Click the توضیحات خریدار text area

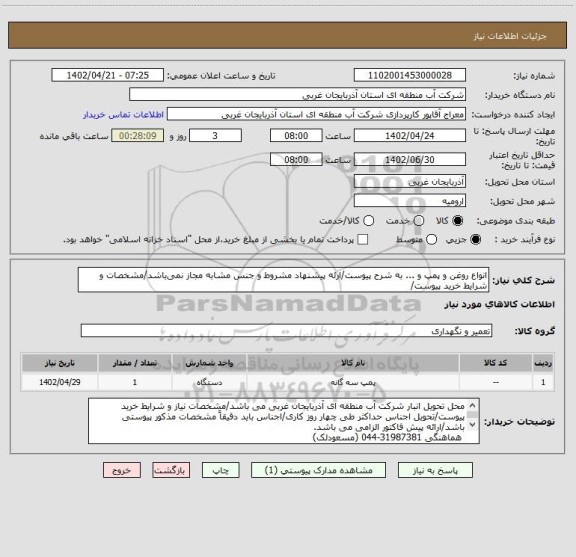pos(284,421)
